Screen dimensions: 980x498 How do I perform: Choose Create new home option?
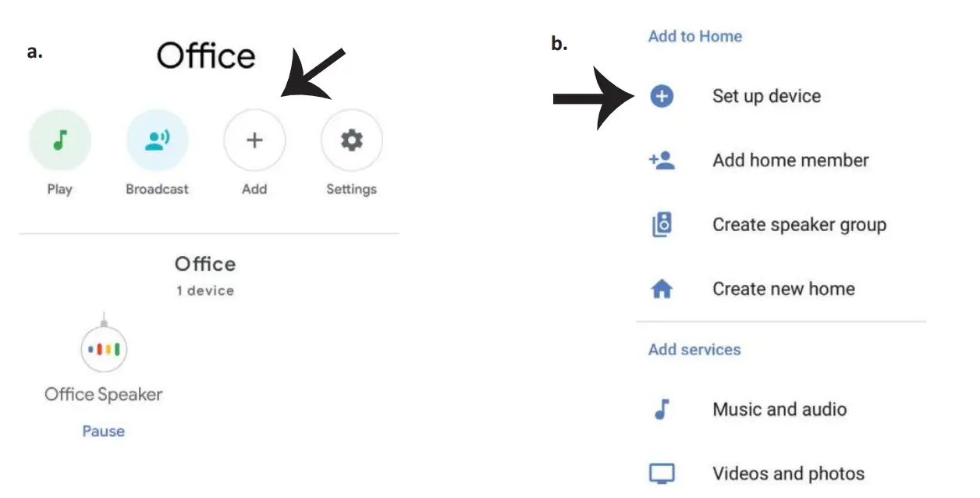[783, 288]
